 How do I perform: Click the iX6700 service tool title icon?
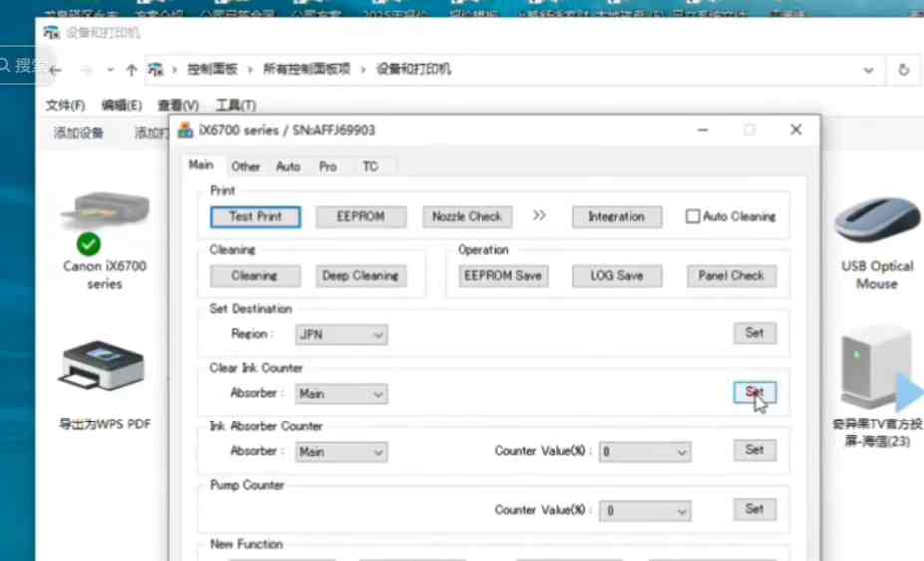(185, 130)
